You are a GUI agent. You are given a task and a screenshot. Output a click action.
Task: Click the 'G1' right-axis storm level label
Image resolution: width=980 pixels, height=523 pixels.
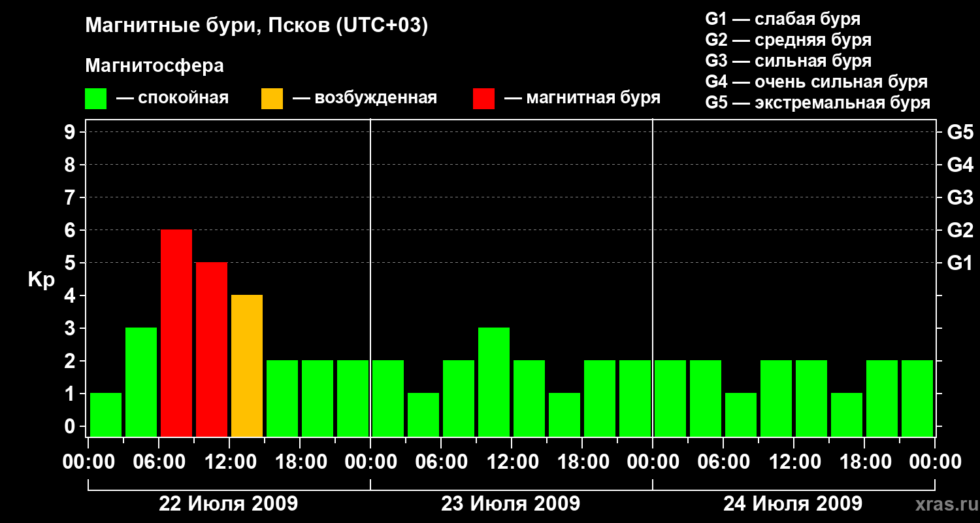(x=960, y=263)
